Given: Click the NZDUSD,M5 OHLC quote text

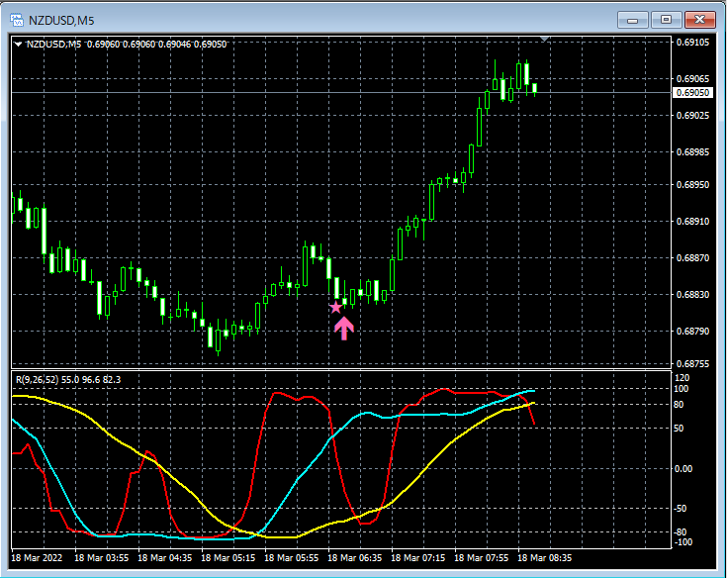Looking at the screenshot, I should pos(127,45).
